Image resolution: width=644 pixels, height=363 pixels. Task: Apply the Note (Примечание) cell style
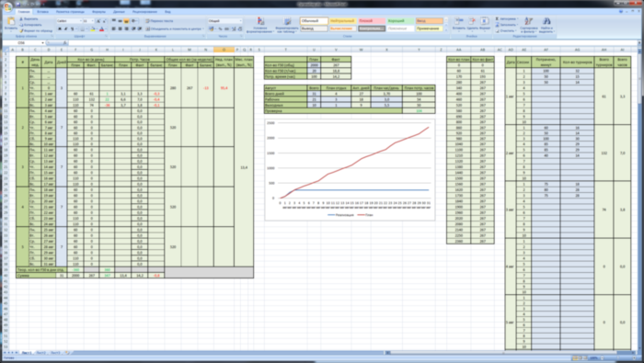coord(430,28)
